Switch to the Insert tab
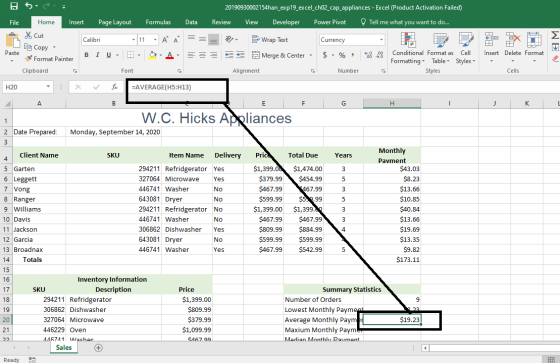Screen dimensions: 560x363 point(76,22)
